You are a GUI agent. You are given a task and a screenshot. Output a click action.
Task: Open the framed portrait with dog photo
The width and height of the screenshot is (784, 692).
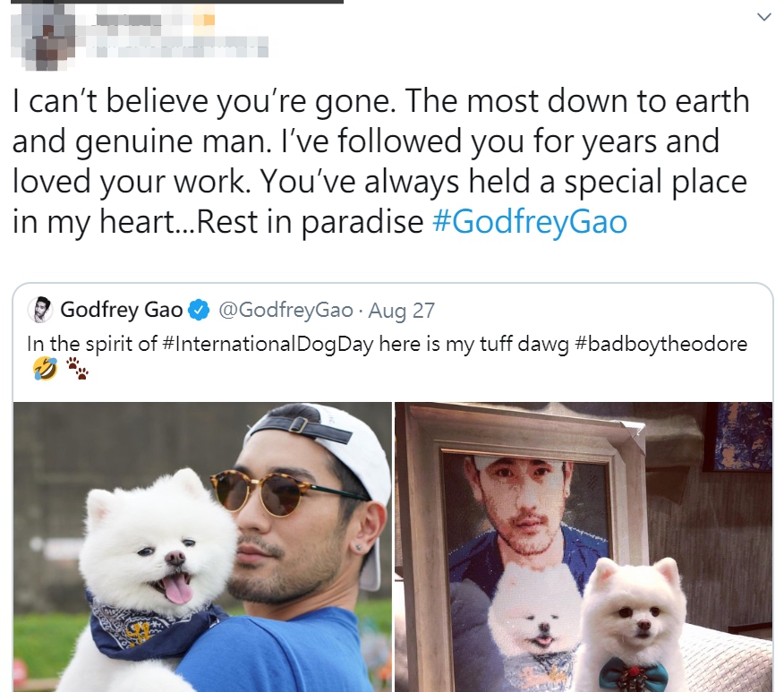tap(584, 547)
